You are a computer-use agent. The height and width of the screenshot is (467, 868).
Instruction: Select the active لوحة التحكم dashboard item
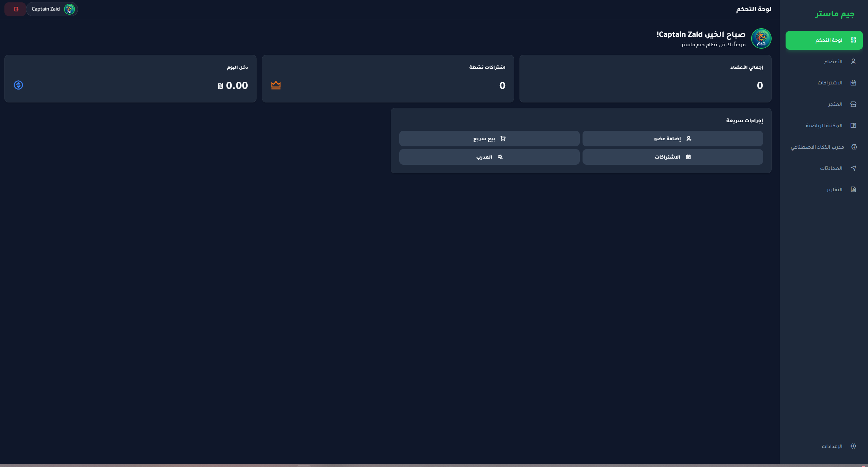pos(824,41)
